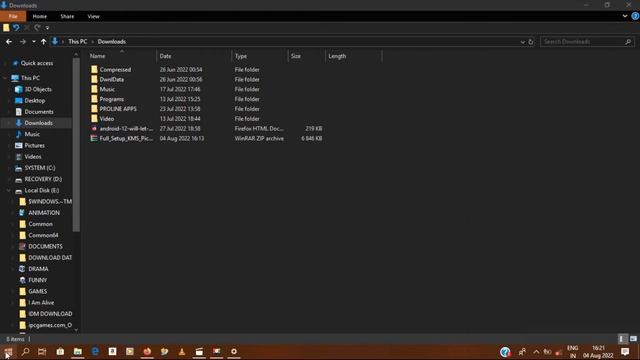
Task: Open Quick access in navigation pane
Action: click(37, 63)
